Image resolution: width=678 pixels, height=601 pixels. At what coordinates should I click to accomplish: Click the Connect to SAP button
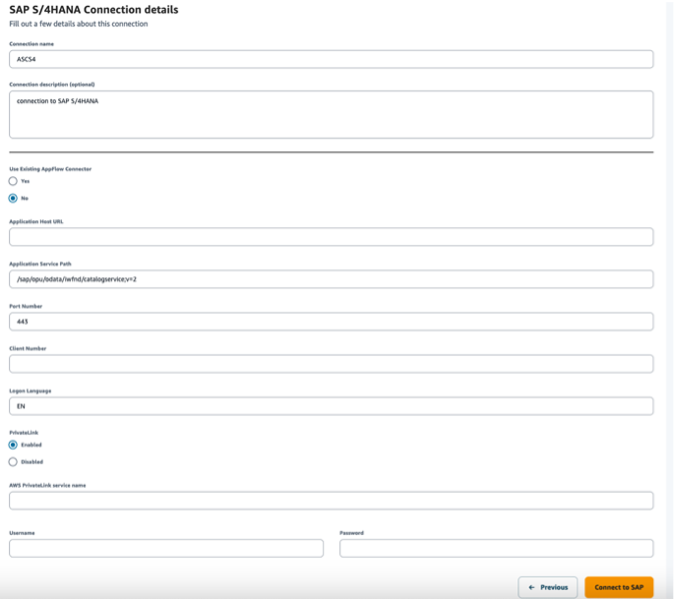click(x=619, y=588)
